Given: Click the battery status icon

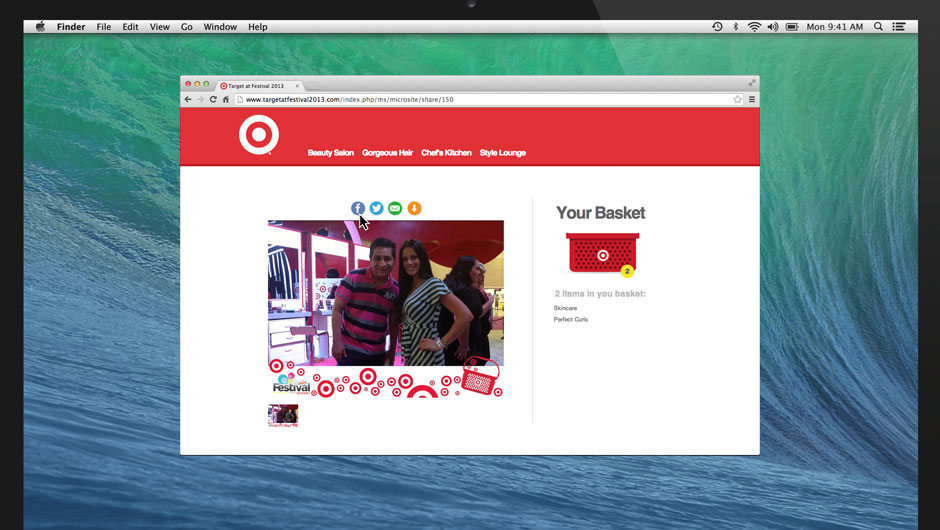Looking at the screenshot, I should tap(792, 26).
